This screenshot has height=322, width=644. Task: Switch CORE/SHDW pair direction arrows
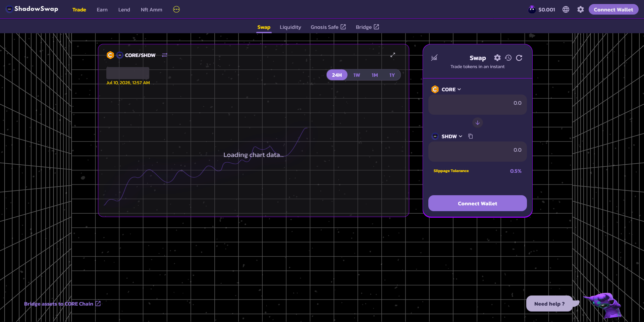tap(165, 55)
